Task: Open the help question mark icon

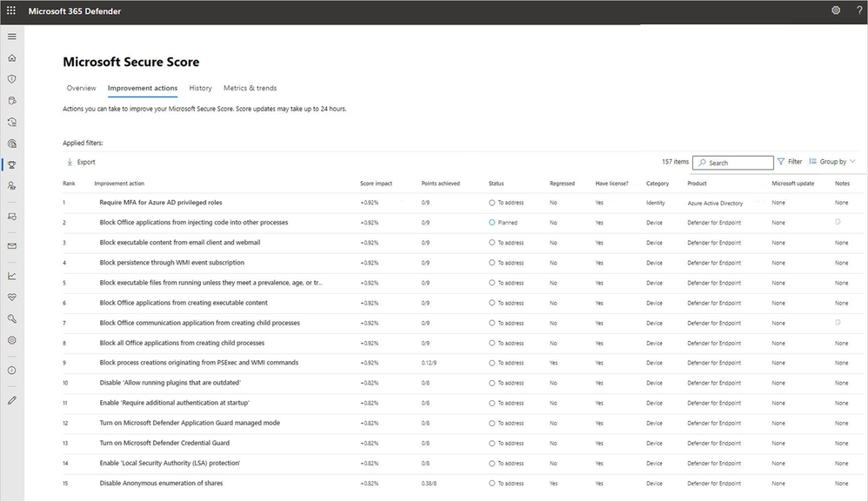Action: (x=859, y=10)
